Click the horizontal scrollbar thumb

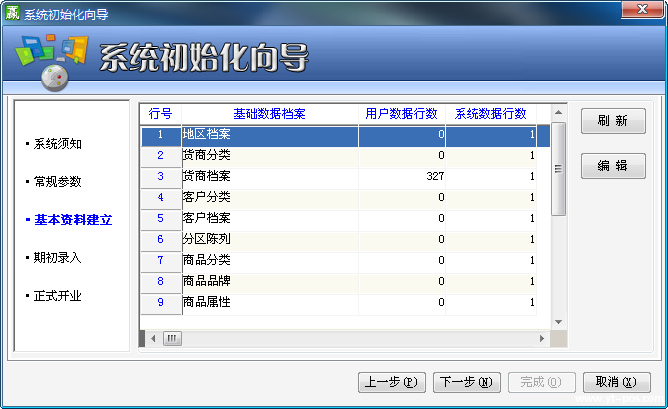172,339
